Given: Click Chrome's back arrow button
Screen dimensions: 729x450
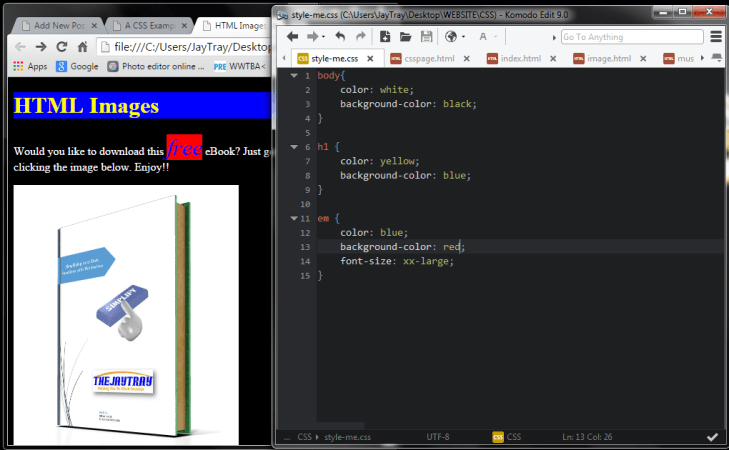Looking at the screenshot, I should click(x=20, y=46).
